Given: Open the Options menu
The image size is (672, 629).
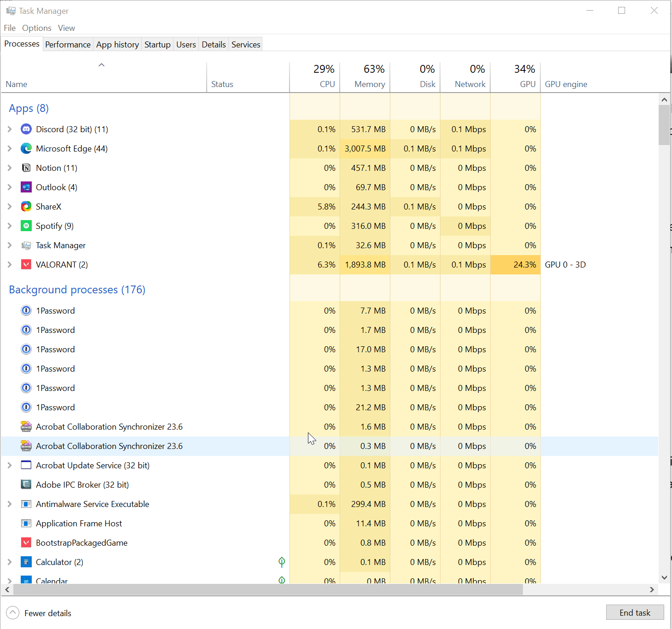Looking at the screenshot, I should click(37, 28).
